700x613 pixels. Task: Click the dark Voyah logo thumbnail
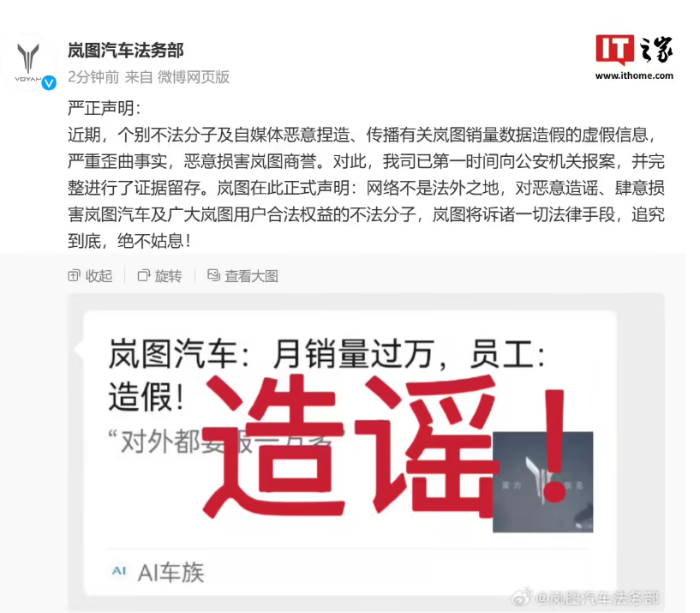[x=543, y=482]
